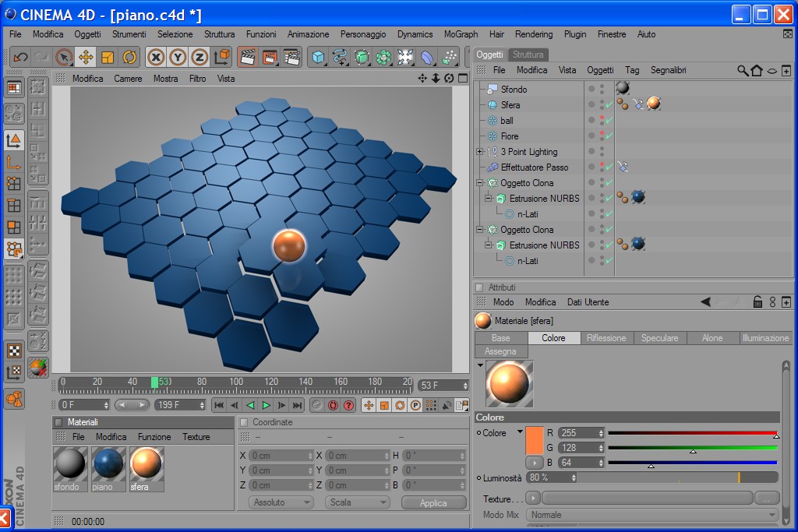Toggle the Materiali panel checkbox
798x532 pixels.
click(58, 422)
